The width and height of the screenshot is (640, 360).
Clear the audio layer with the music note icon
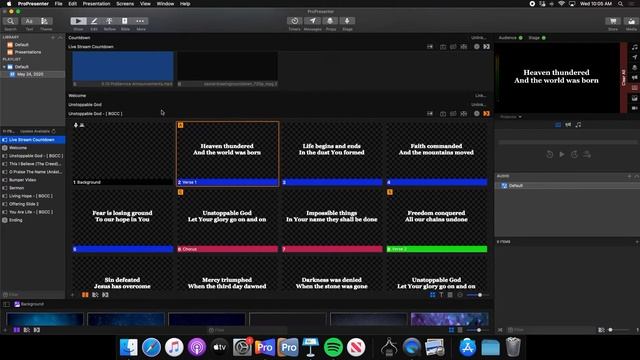pos(635,47)
